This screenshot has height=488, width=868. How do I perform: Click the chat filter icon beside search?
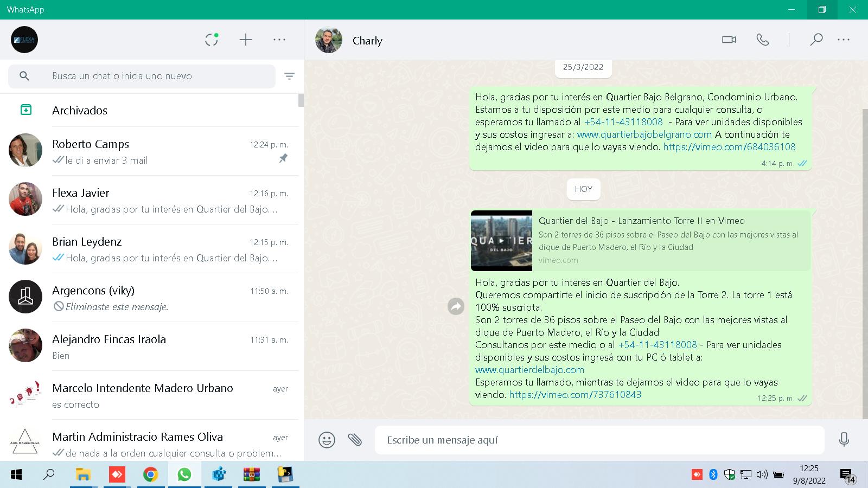point(290,76)
